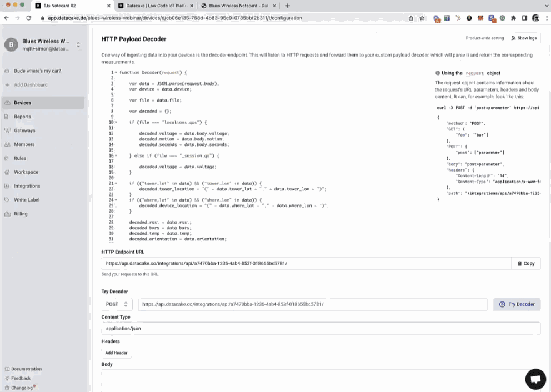This screenshot has height=392, width=551.
Task: Click the Integrations plus-box icon
Action: pyautogui.click(x=7, y=186)
